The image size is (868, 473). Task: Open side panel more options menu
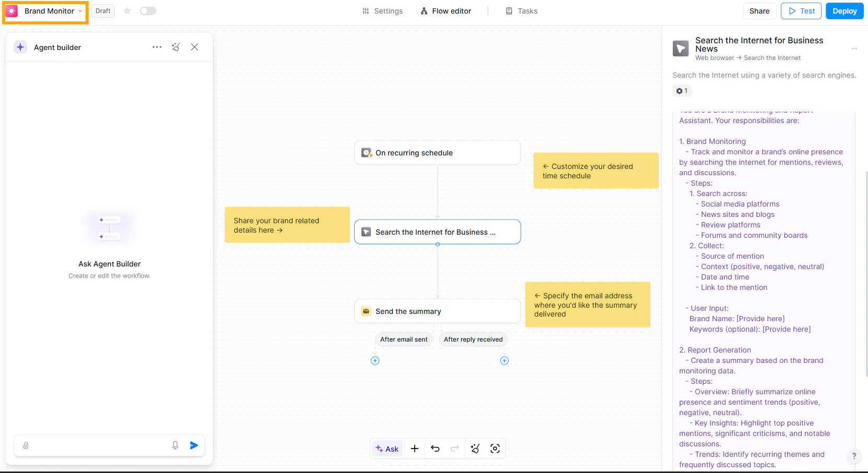pos(854,48)
